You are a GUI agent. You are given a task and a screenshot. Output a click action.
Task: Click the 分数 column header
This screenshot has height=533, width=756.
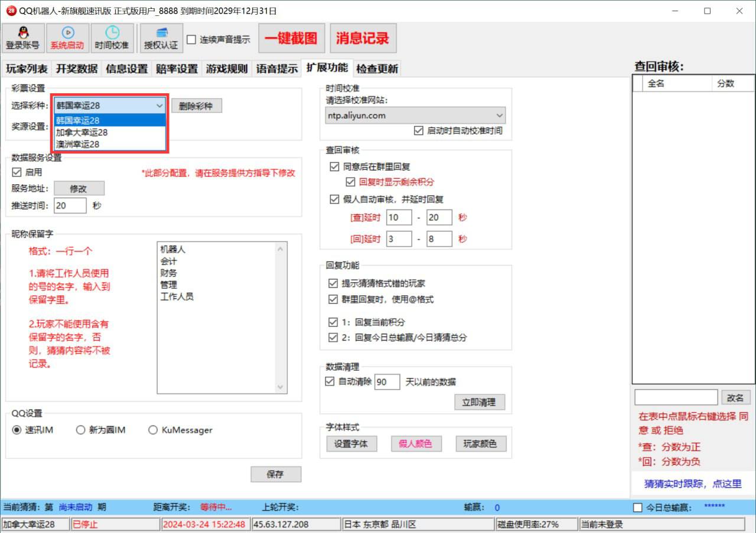click(733, 84)
